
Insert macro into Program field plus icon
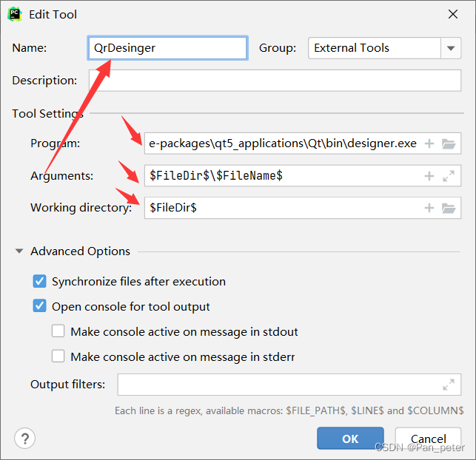point(429,143)
